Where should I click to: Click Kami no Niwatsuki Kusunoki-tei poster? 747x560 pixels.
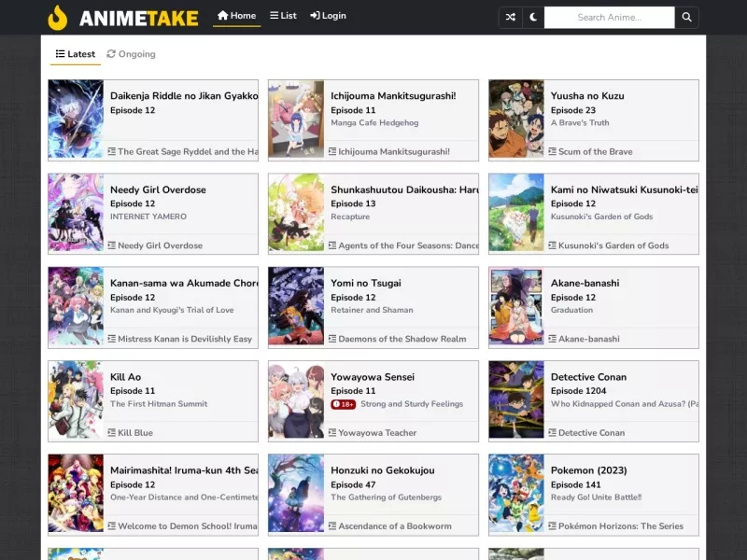tap(516, 213)
